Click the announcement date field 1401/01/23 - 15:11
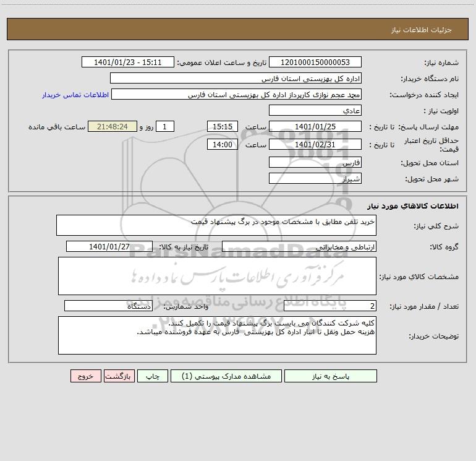Screen dimensions: 476x461 [x=128, y=62]
